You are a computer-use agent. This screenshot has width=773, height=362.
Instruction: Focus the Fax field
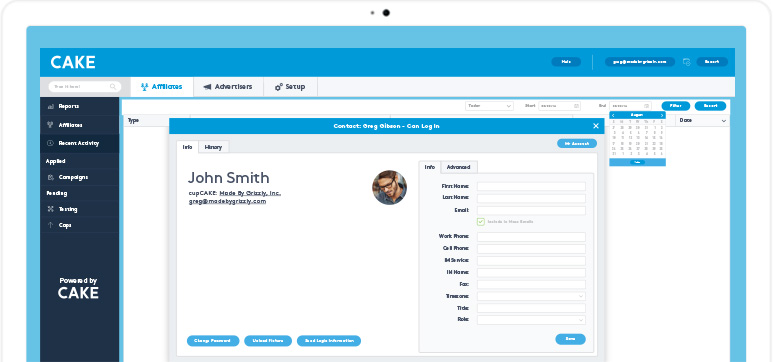(x=531, y=285)
